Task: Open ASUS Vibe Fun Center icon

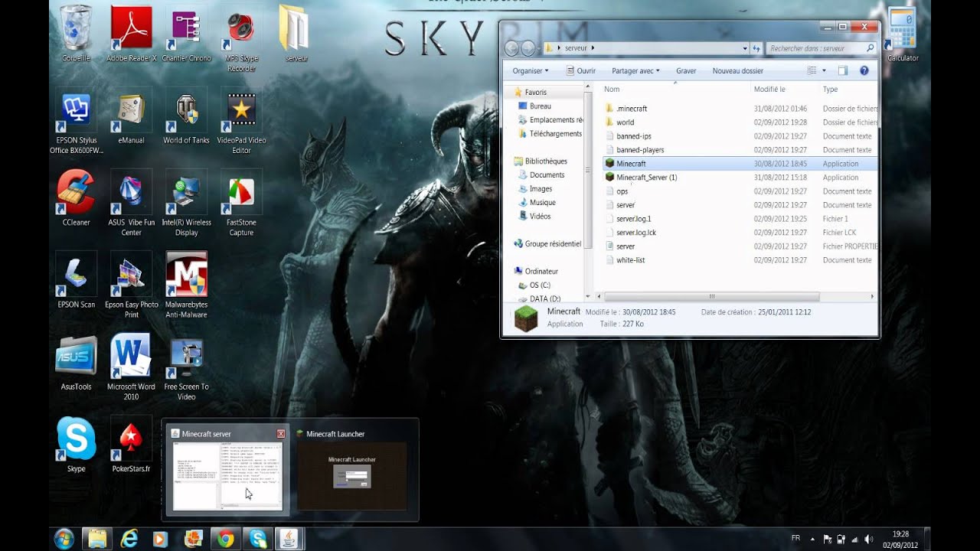Action: pos(131,203)
